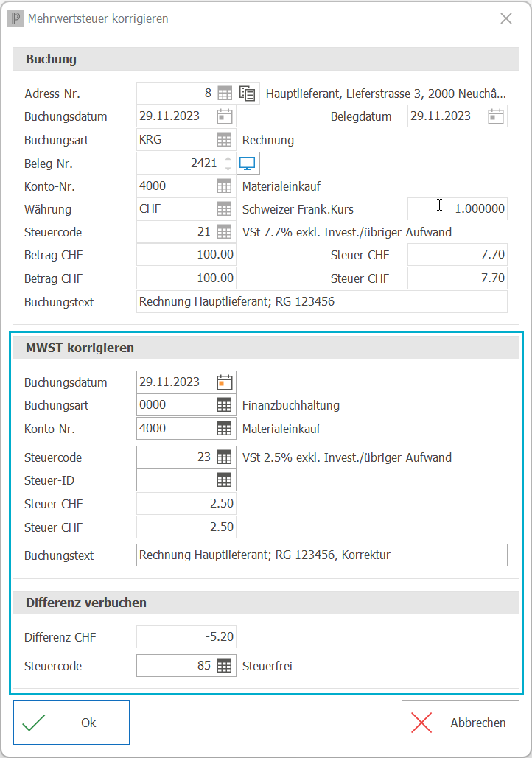The width and height of the screenshot is (532, 758).
Task: Open the Währung CHF lookup table icon
Action: [225, 209]
